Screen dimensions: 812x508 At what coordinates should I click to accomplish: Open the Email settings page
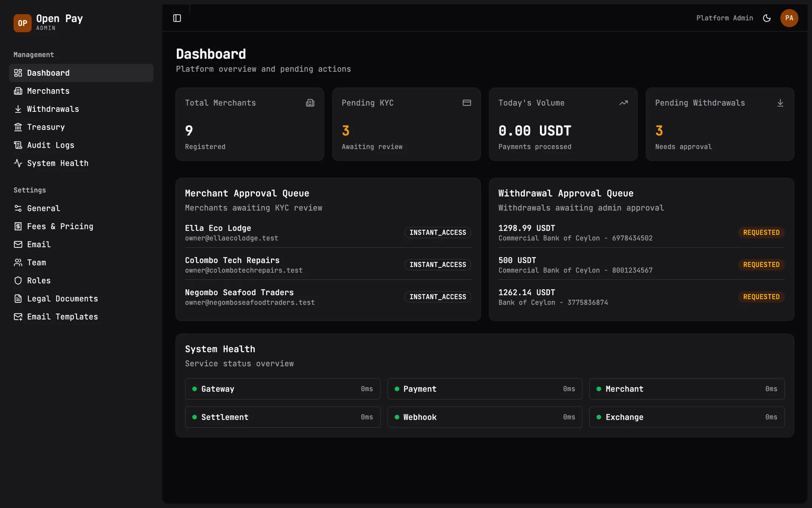click(81, 245)
